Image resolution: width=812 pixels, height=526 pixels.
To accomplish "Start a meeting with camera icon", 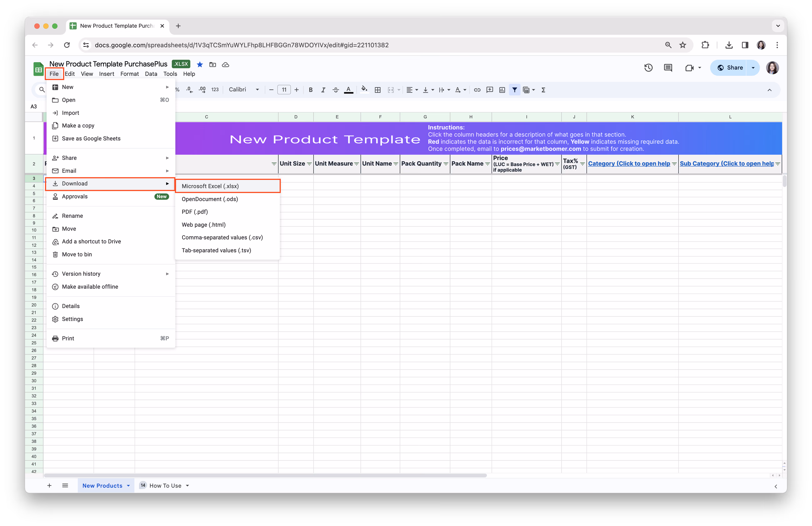I will pos(689,67).
